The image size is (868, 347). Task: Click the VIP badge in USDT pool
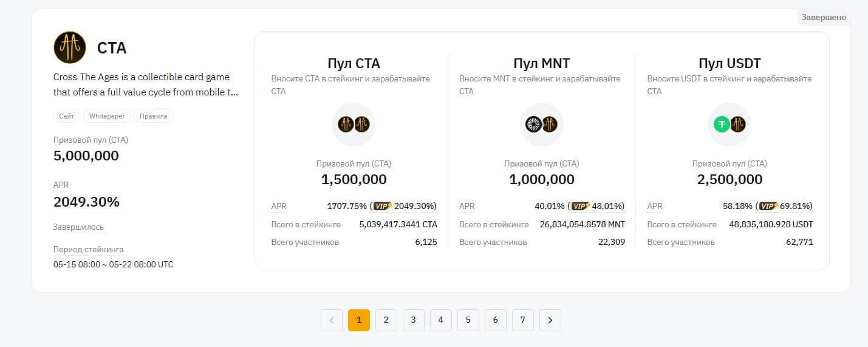tap(768, 206)
